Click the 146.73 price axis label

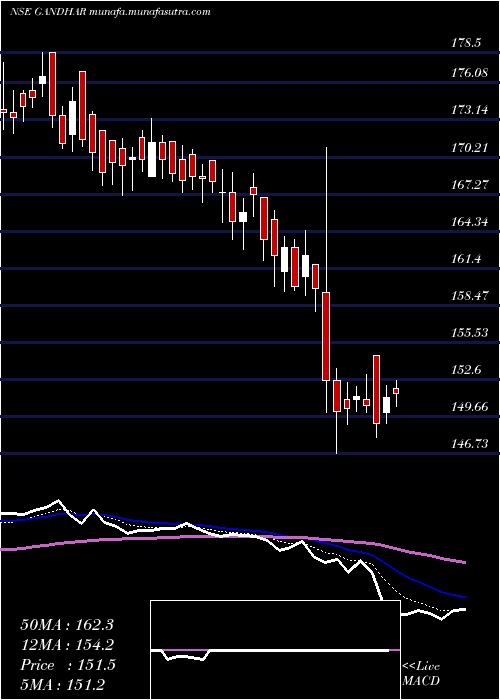click(x=468, y=444)
